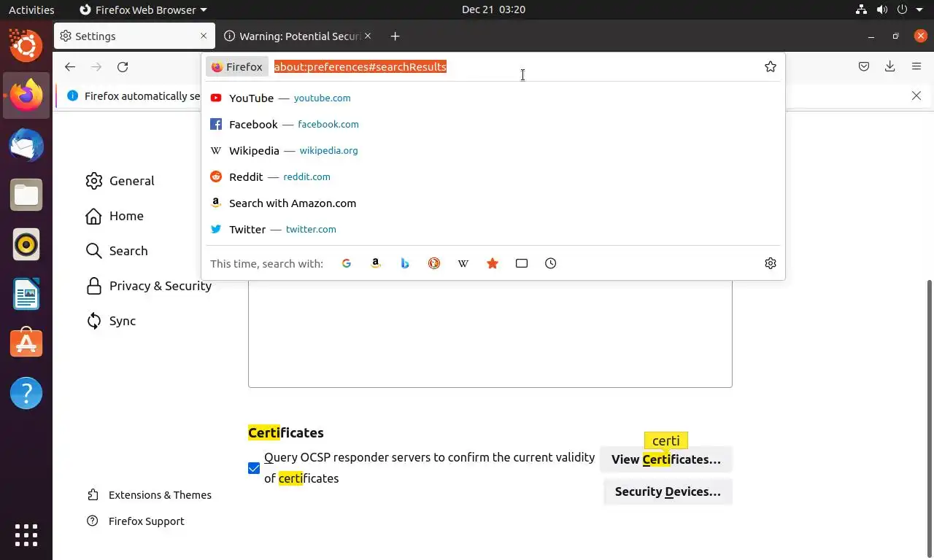Switch to the Settings tab
The width and height of the screenshot is (934, 560).
[134, 36]
